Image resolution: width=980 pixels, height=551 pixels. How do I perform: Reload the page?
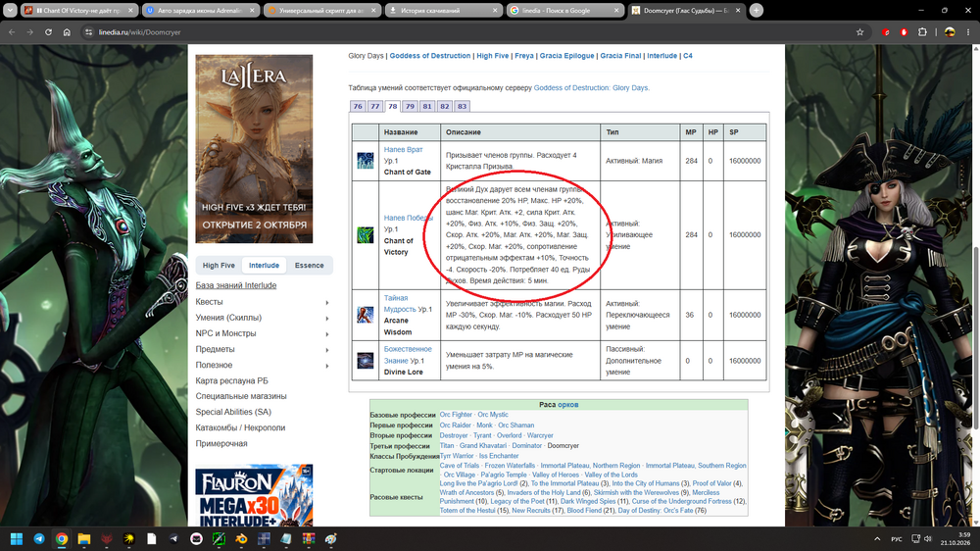pyautogui.click(x=48, y=32)
